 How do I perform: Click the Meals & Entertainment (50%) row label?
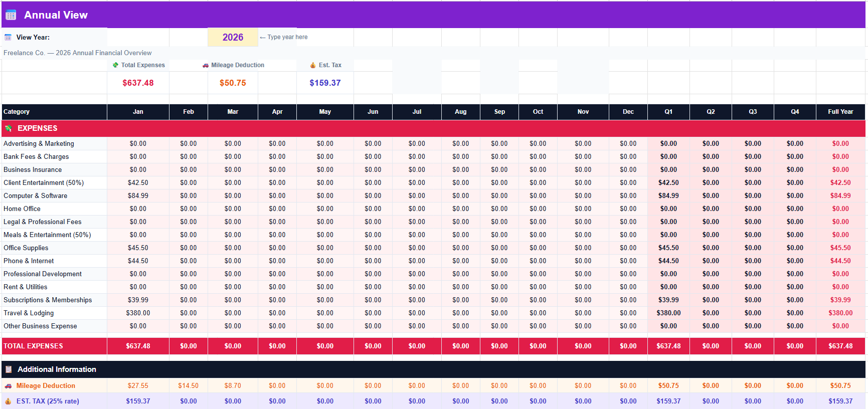click(47, 235)
